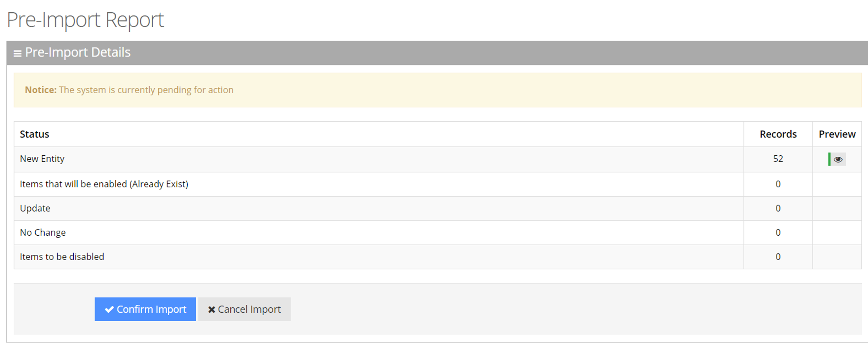Select the No Change row label

point(43,233)
